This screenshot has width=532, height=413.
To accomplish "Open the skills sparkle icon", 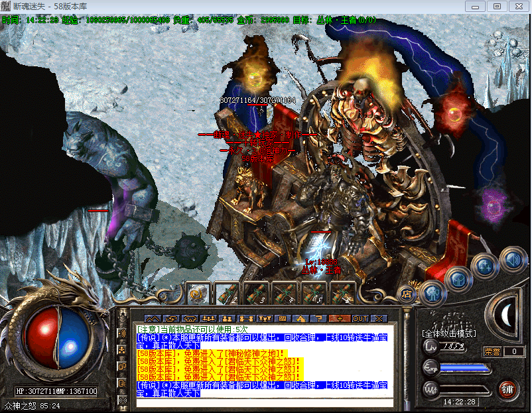I will (484, 266).
